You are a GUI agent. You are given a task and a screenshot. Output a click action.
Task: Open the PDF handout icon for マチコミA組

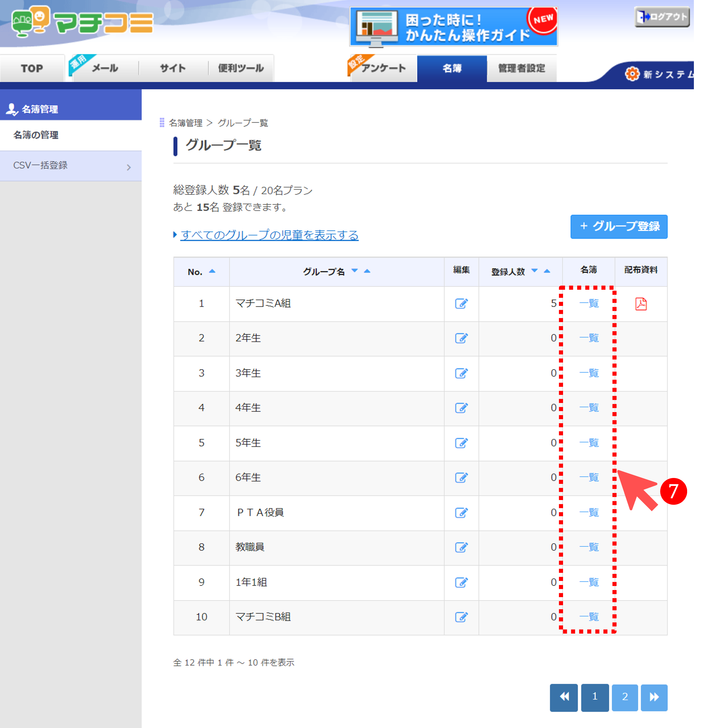point(641,304)
